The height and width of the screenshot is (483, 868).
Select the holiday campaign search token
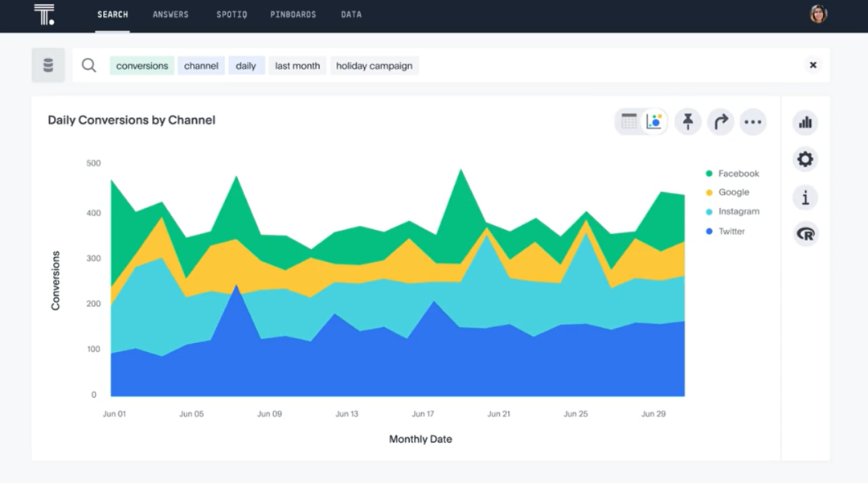click(x=375, y=65)
